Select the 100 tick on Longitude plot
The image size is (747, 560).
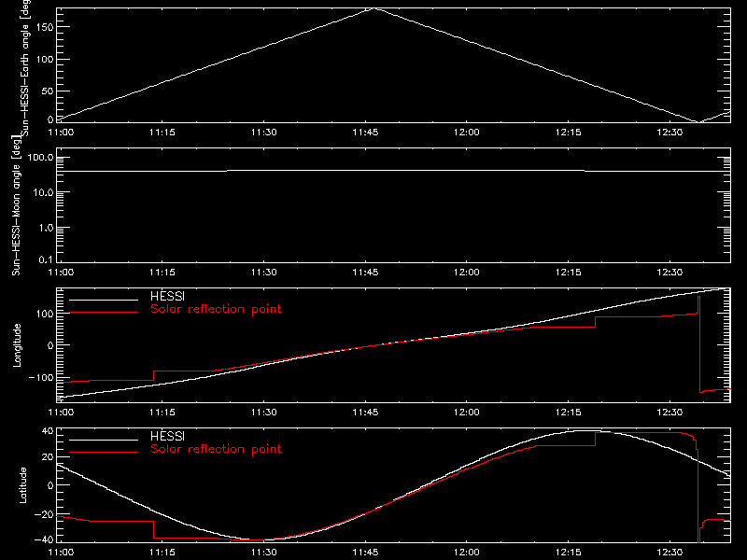(x=44, y=314)
